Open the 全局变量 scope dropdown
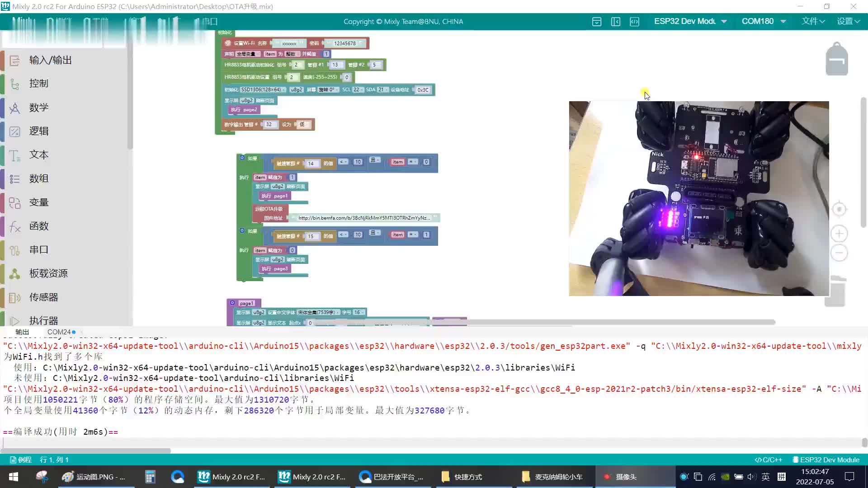This screenshot has width=868, height=488. [x=248, y=54]
